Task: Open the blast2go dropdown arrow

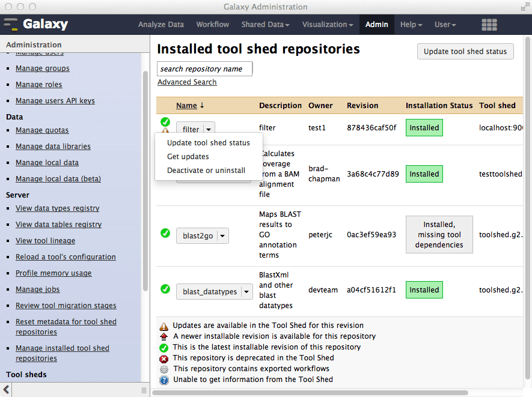Action: click(222, 236)
